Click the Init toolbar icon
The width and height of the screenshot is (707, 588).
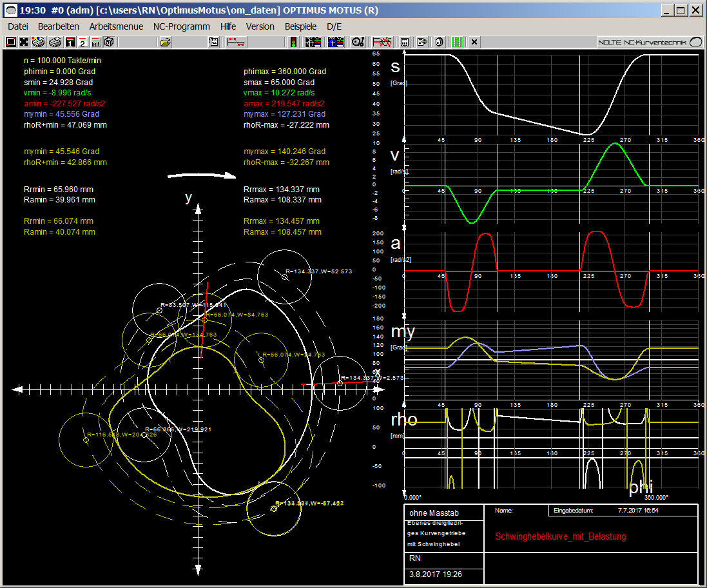[95, 42]
